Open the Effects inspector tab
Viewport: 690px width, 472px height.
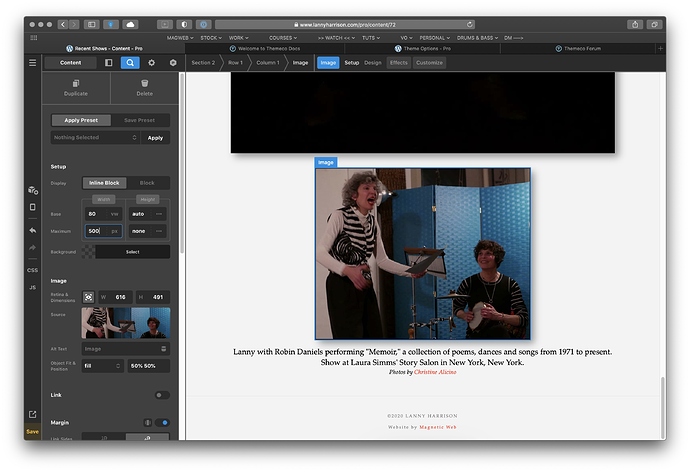pyautogui.click(x=399, y=62)
